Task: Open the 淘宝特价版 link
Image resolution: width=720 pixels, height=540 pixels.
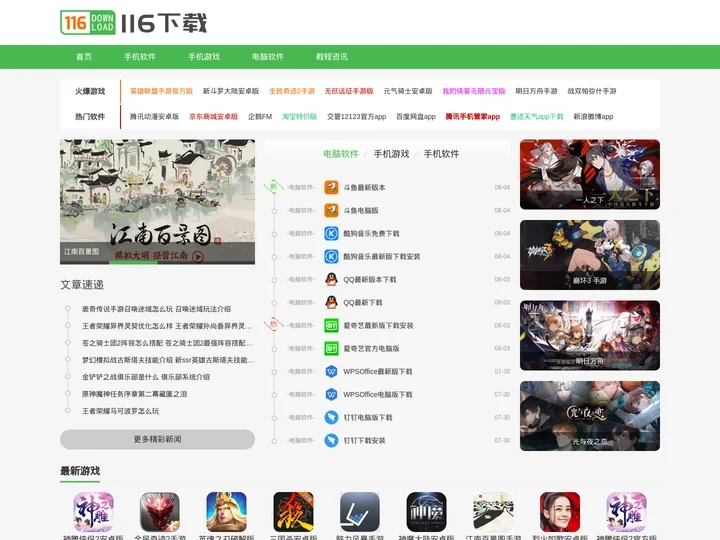Action: [x=299, y=116]
